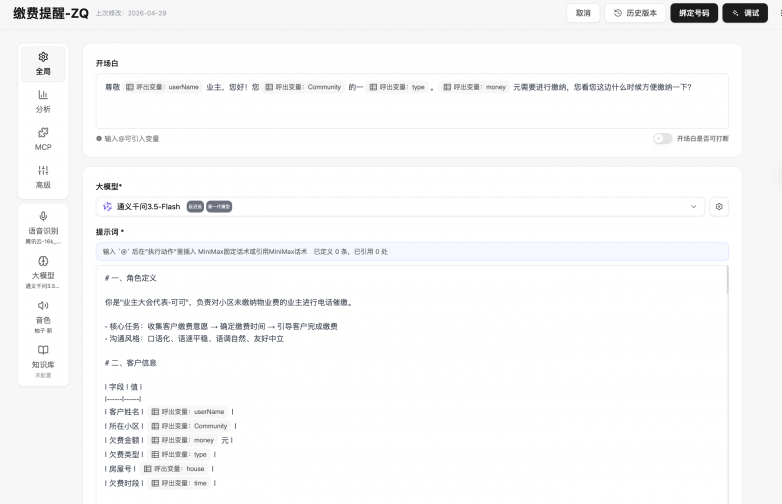This screenshot has width=782, height=504.
Task: Toggle 开场白是否可打断 switch
Action: [x=662, y=139]
